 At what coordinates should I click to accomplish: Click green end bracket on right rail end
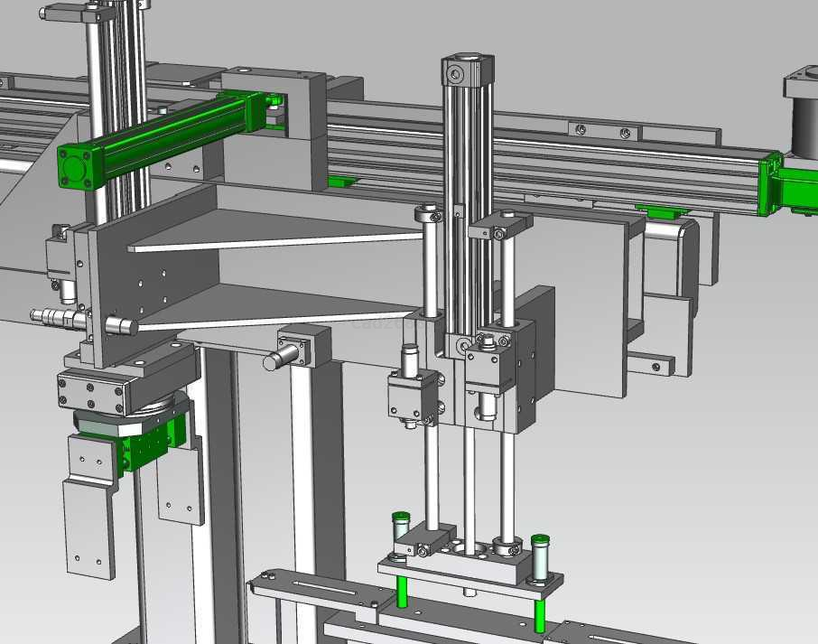pos(771,185)
